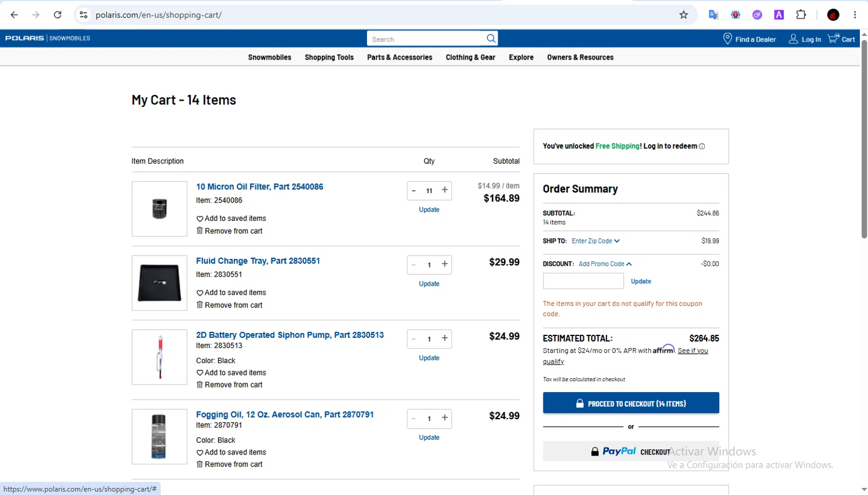This screenshot has width=868, height=495.
Task: Click the Fluid Change Tray quantity field
Action: coord(429,264)
